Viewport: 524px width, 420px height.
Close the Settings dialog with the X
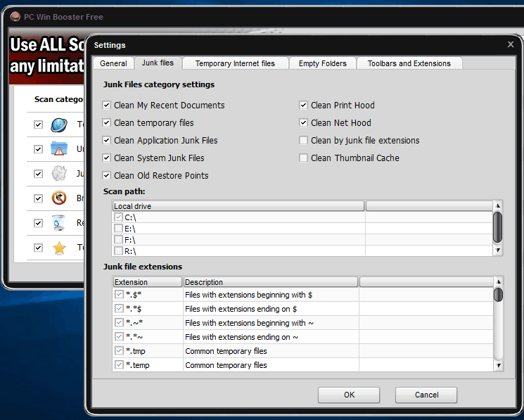tap(511, 44)
